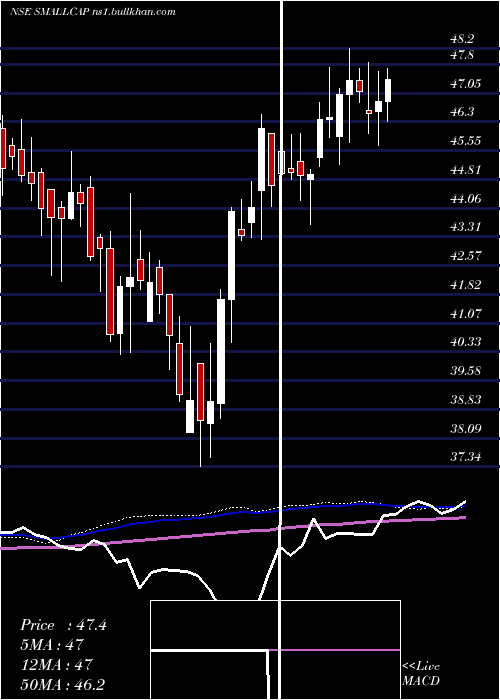The image size is (500, 700).
Task: Click the last white candlestick on the right
Action: (x=388, y=91)
